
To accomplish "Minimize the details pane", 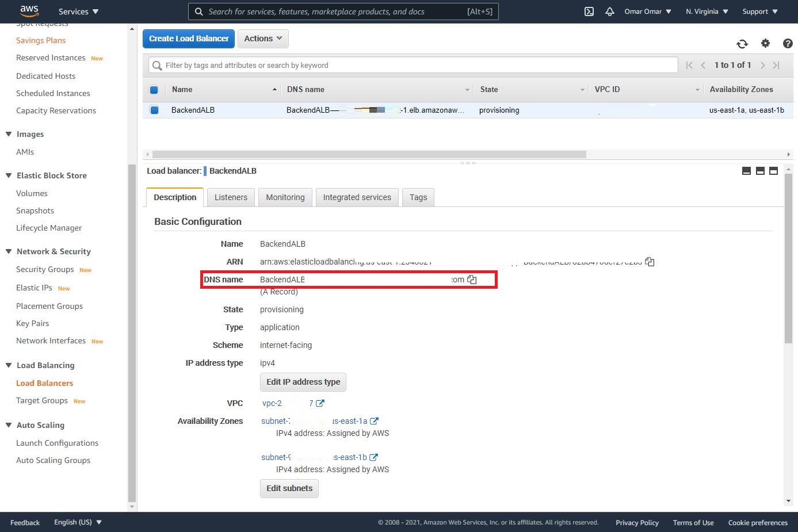I will click(746, 171).
